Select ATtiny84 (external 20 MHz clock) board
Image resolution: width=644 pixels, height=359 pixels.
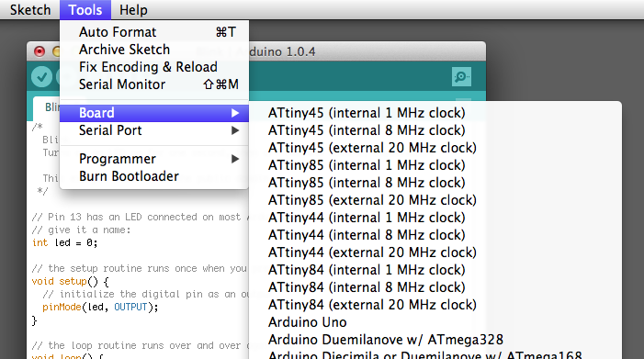click(x=435, y=305)
